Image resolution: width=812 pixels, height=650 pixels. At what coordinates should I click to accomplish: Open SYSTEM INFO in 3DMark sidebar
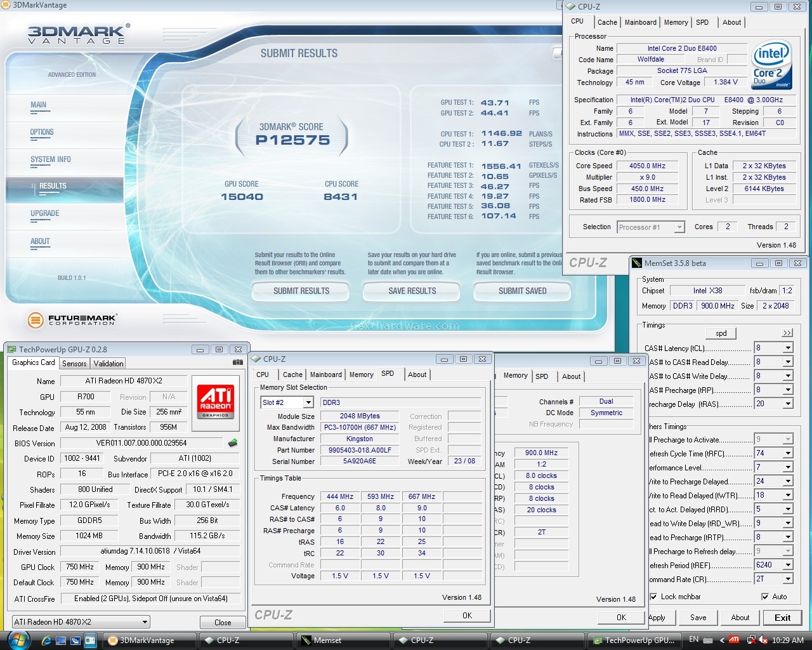pos(51,159)
